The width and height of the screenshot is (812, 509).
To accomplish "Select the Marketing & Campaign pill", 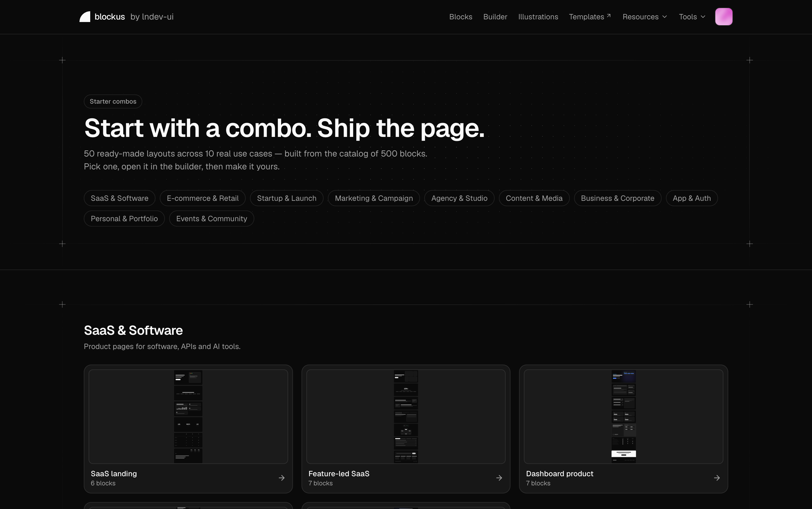I will (x=374, y=198).
